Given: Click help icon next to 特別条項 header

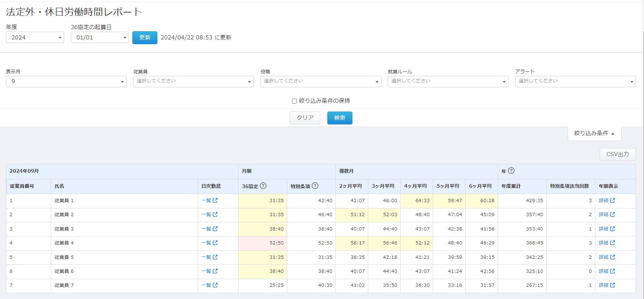Looking at the screenshot, I should point(315,186).
